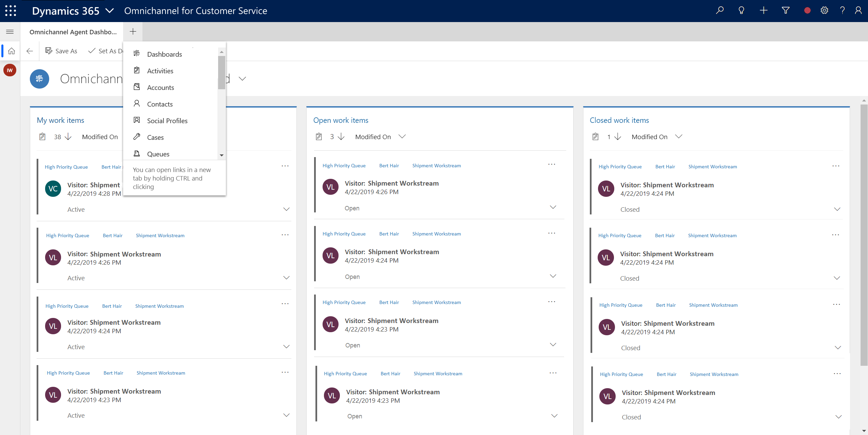Click the Set As Default button
Viewport: 868px width, 435px height.
[107, 51]
